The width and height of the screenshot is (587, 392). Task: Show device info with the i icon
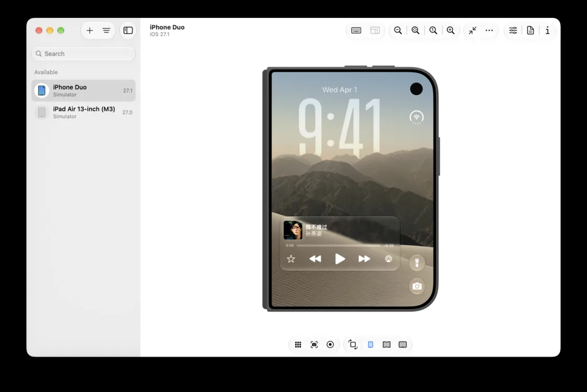(547, 30)
